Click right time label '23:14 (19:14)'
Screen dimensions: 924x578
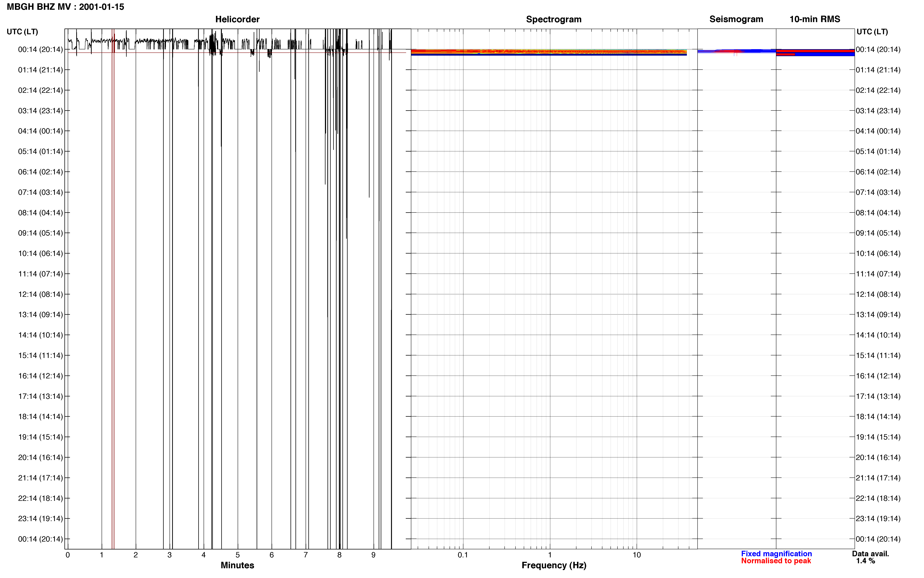pyautogui.click(x=878, y=519)
